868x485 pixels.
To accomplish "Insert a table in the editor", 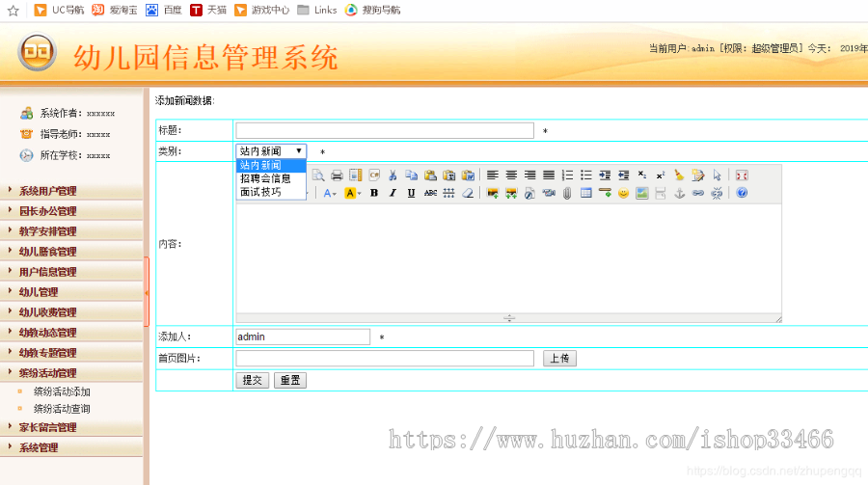I will point(586,193).
